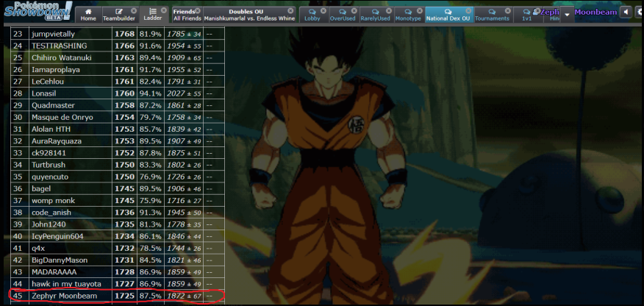Click Lonasil's 94.1% GXE value

(150, 93)
